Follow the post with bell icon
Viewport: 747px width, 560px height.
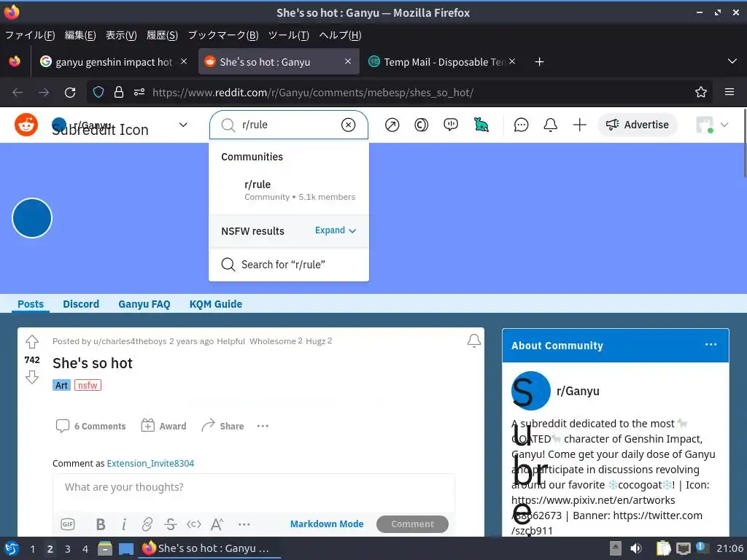coord(473,341)
